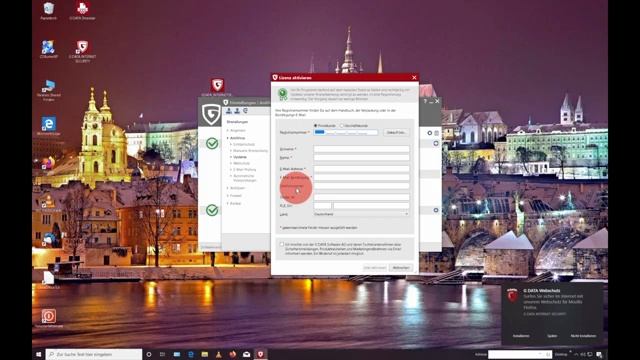Viewport: 640px width, 360px height.
Task: Collapse the AntiVirus tree node
Action: pos(228,138)
